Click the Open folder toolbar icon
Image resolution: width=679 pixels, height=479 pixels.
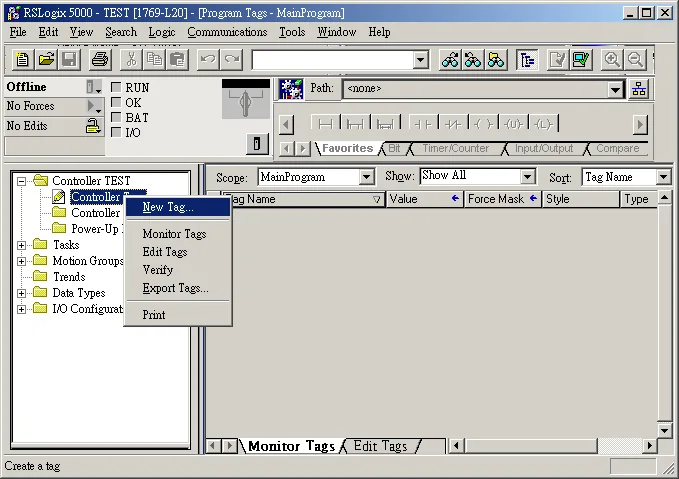pos(46,59)
